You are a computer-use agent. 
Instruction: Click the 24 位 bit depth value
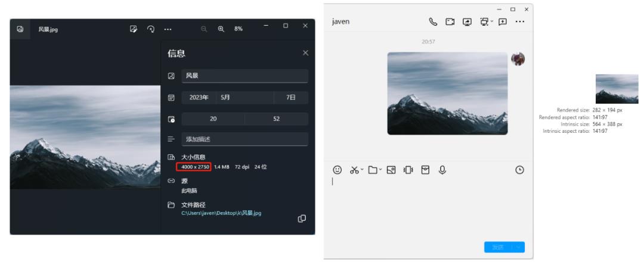pyautogui.click(x=261, y=167)
